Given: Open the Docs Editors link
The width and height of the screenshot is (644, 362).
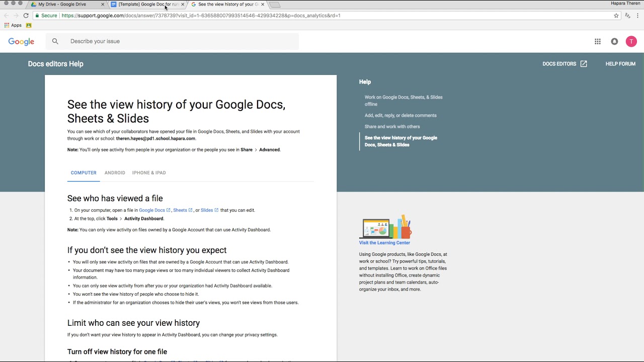Looking at the screenshot, I should click(x=559, y=64).
